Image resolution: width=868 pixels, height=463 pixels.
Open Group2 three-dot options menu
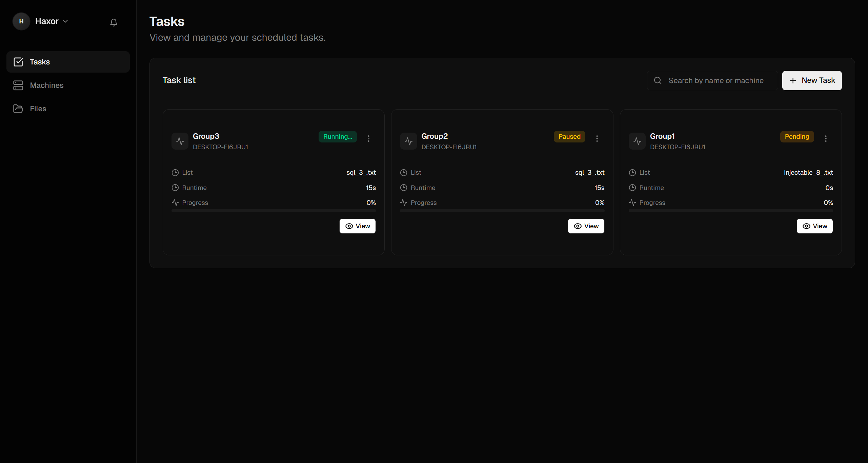click(x=597, y=138)
